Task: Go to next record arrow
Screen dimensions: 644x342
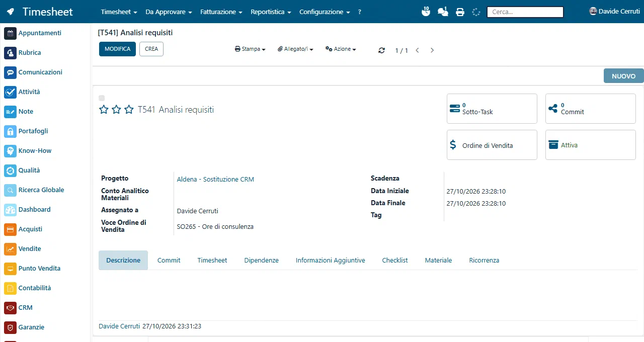Action: click(432, 50)
